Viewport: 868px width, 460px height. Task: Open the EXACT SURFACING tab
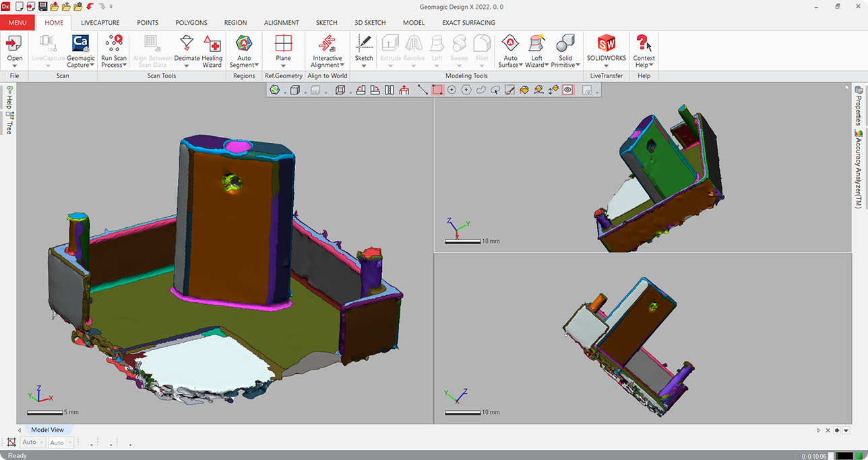(468, 23)
